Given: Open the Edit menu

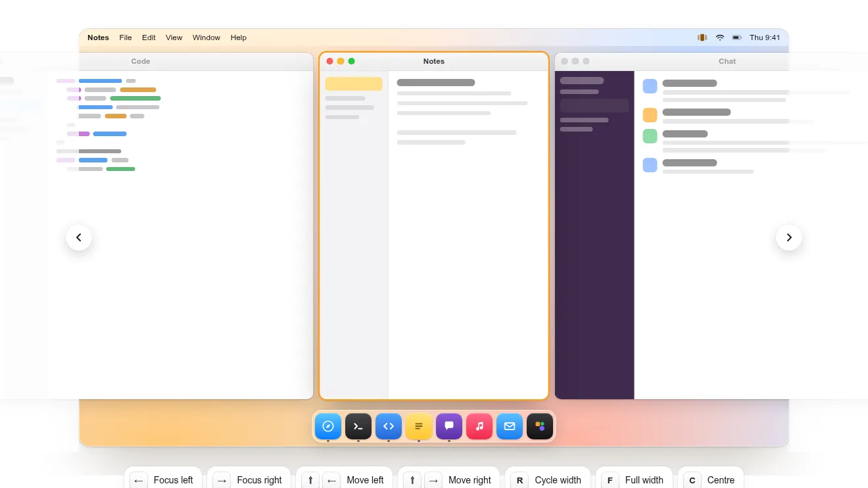Looking at the screenshot, I should pyautogui.click(x=149, y=37).
